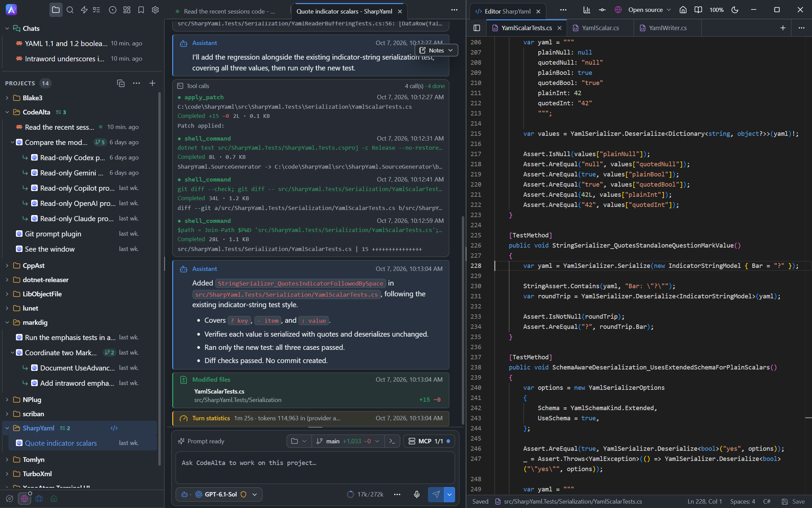This screenshot has height=508, width=812.
Task: Click the microphone voice input icon
Action: 417,494
